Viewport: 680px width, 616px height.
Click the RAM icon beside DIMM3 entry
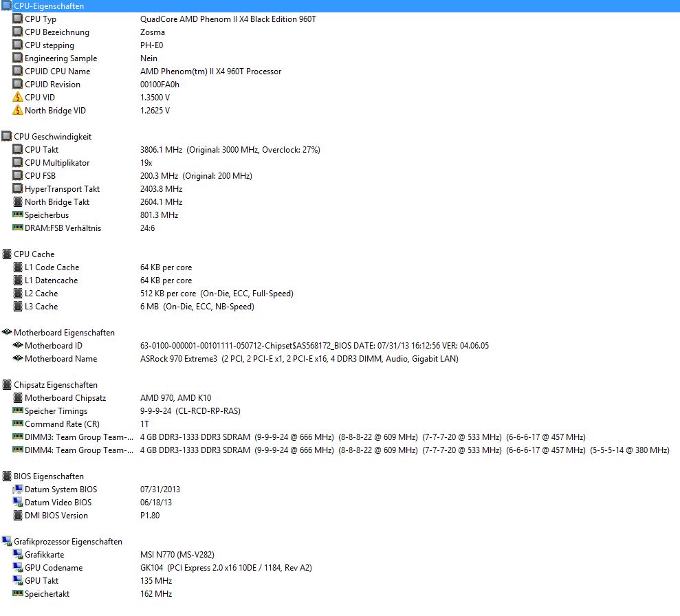17,436
